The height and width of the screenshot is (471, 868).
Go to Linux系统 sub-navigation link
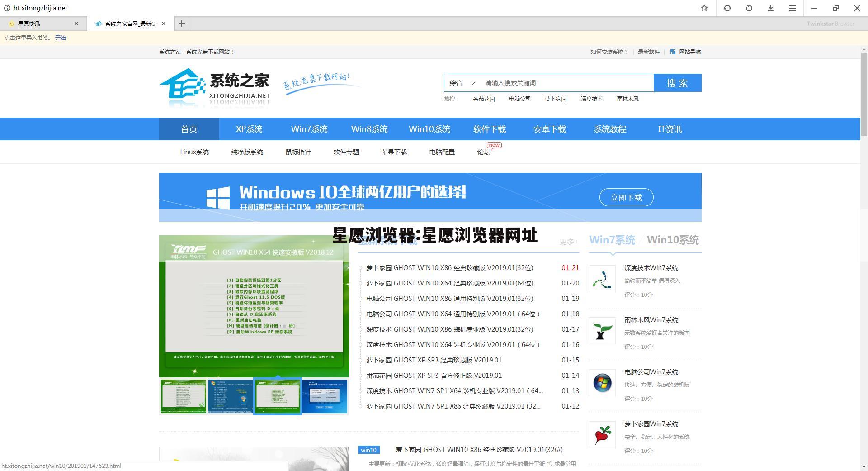point(194,152)
